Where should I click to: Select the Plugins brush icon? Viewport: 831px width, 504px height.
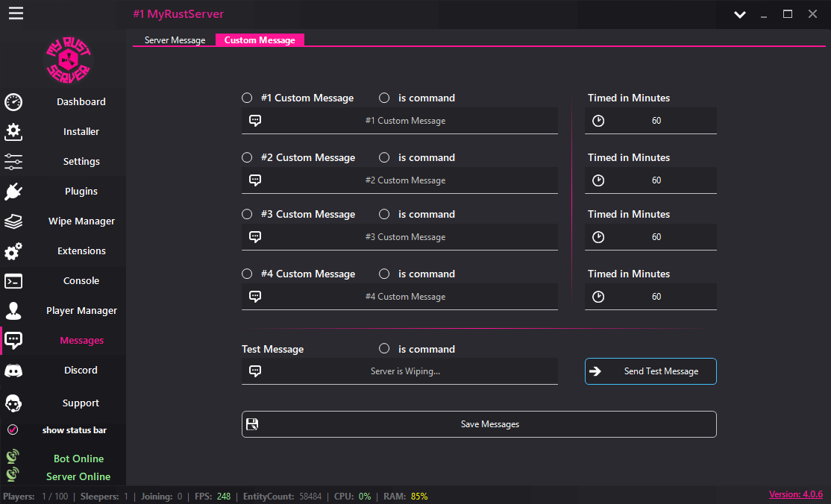point(13,191)
